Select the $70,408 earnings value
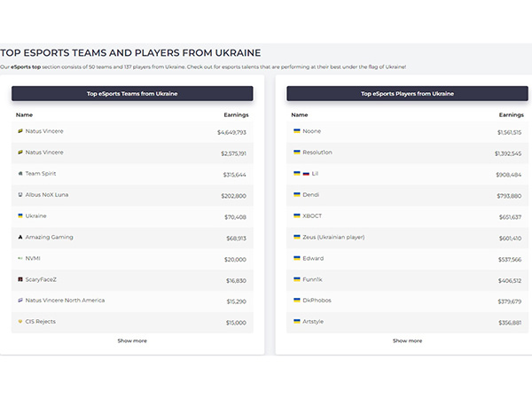 236,217
